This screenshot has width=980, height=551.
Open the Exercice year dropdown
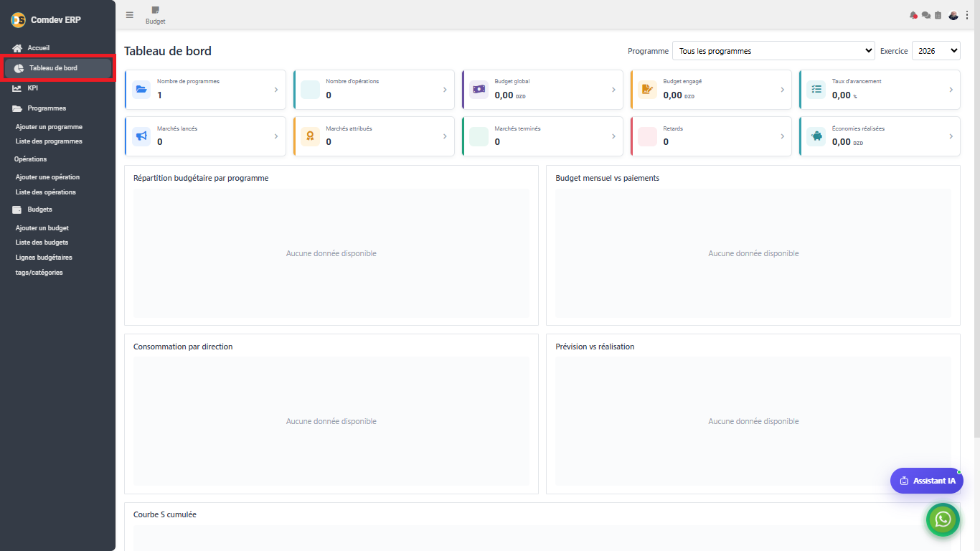[x=936, y=51]
